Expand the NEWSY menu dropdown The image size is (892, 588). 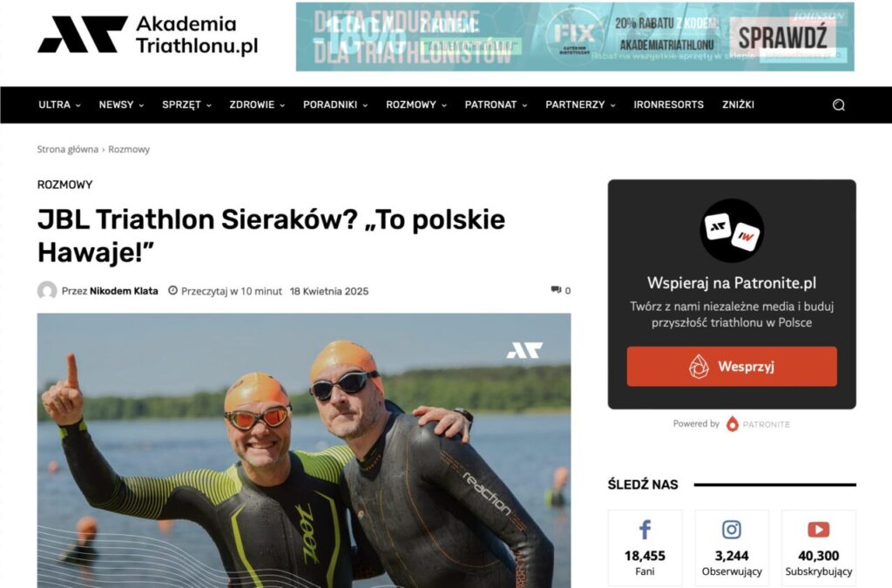(121, 105)
